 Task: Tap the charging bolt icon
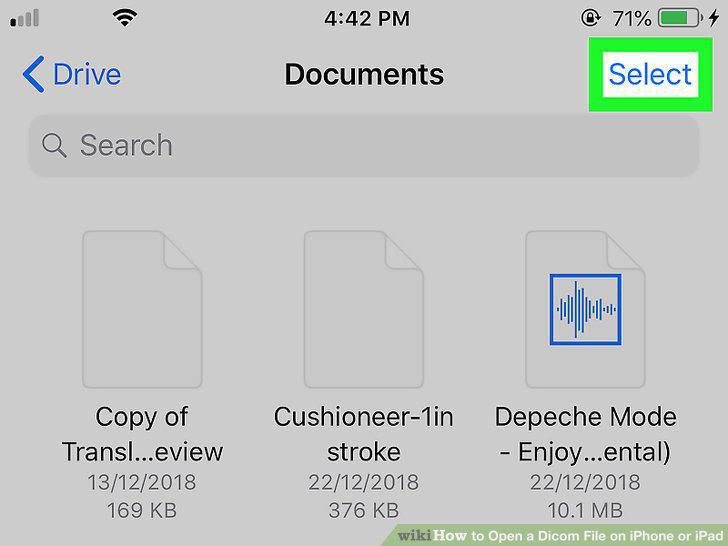point(714,18)
